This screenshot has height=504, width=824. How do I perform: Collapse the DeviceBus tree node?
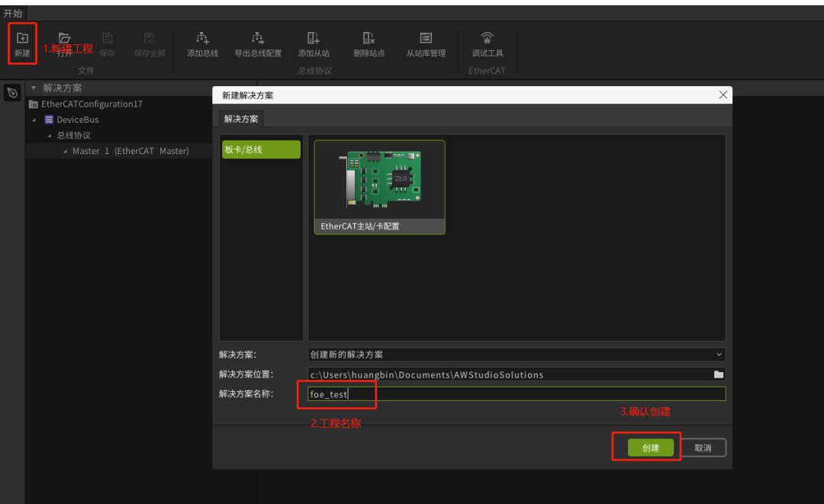point(34,120)
